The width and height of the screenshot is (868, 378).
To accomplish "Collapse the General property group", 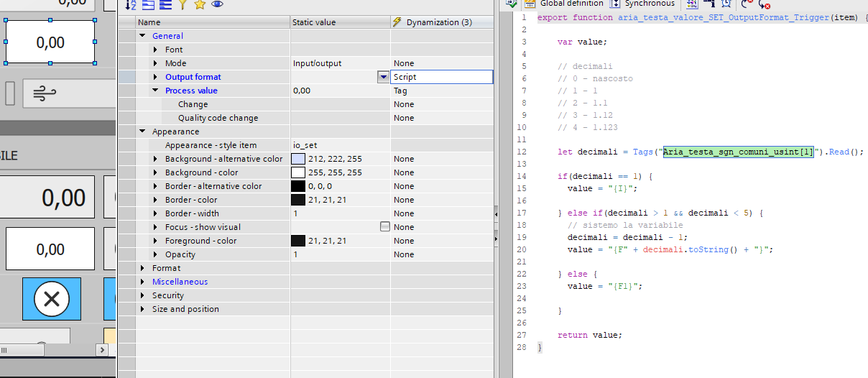I will (x=142, y=36).
